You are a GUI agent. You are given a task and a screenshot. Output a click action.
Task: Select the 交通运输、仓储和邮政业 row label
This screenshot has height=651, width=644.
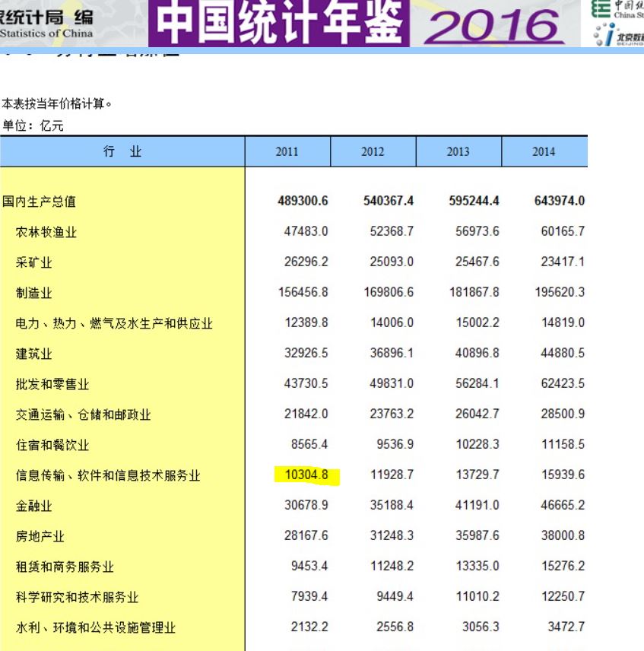tap(83, 414)
